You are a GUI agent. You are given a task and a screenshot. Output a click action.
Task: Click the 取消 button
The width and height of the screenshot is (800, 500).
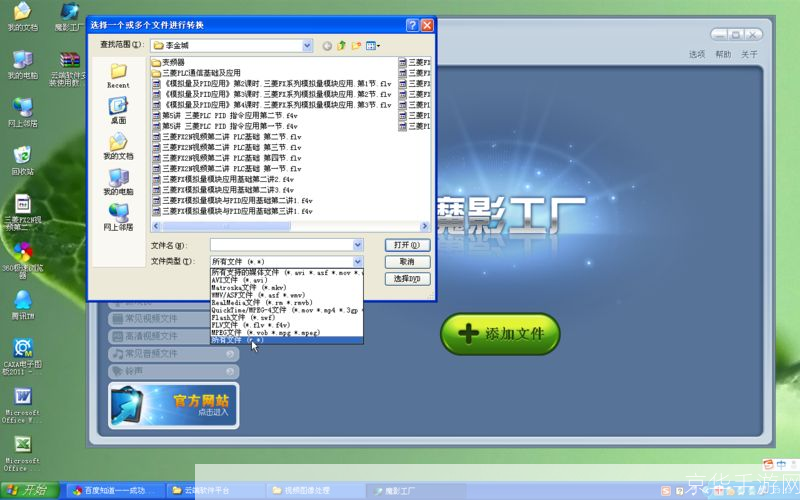click(407, 262)
